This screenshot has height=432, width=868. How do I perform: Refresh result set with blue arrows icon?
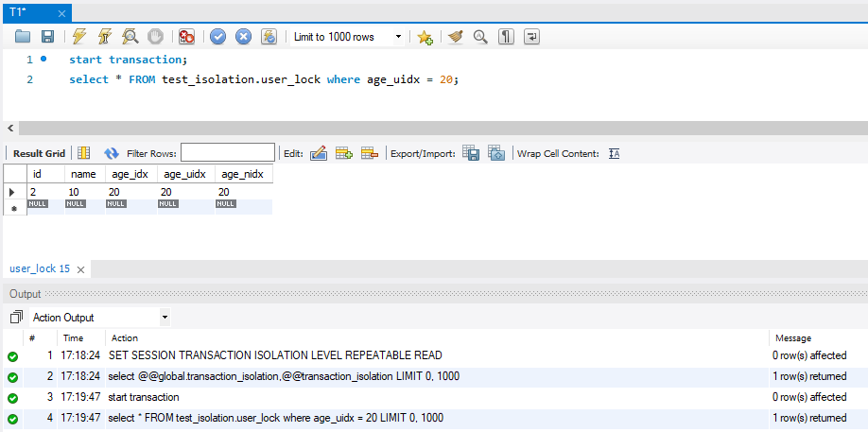(112, 153)
